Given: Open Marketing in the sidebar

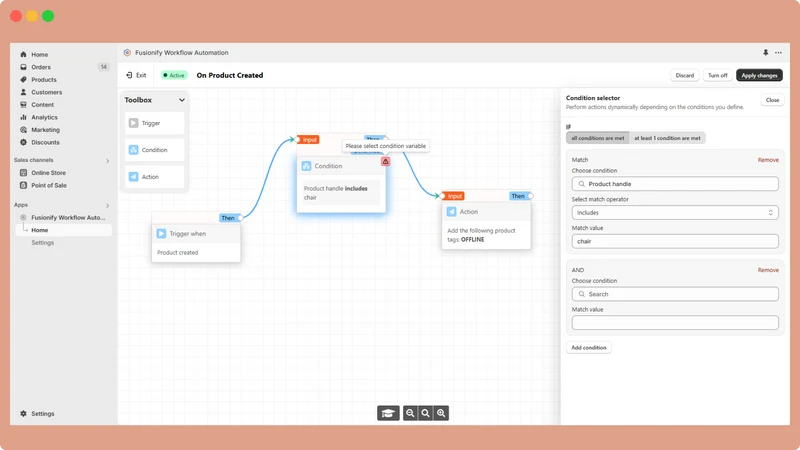Looking at the screenshot, I should click(45, 130).
